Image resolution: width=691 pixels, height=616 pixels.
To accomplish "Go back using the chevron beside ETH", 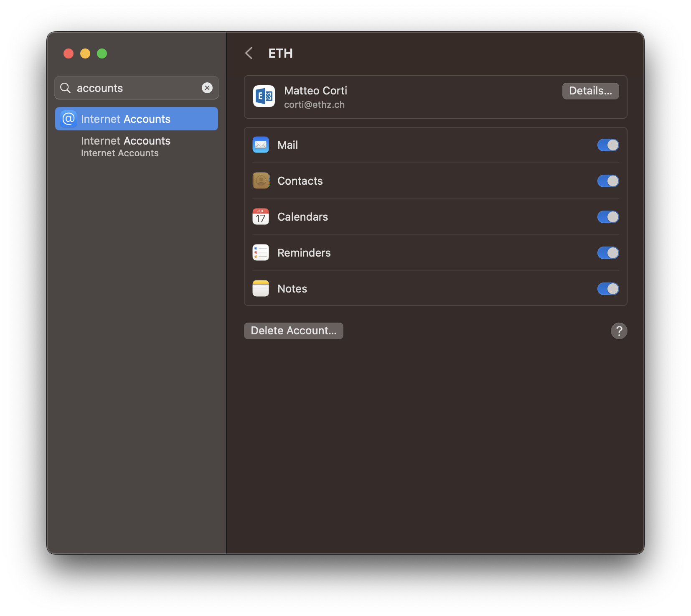I will tap(249, 53).
